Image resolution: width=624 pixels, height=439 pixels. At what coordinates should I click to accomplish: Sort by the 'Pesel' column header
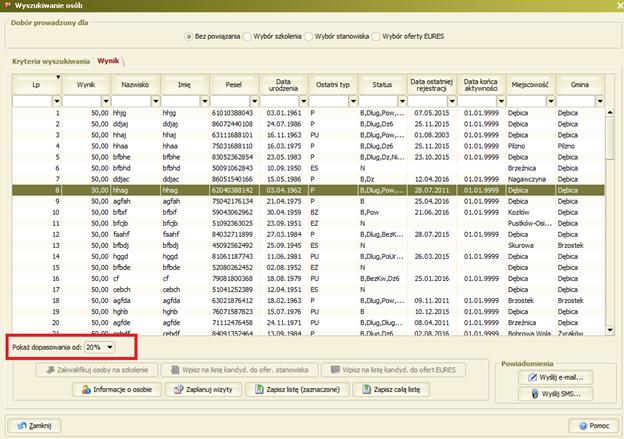pyautogui.click(x=234, y=84)
